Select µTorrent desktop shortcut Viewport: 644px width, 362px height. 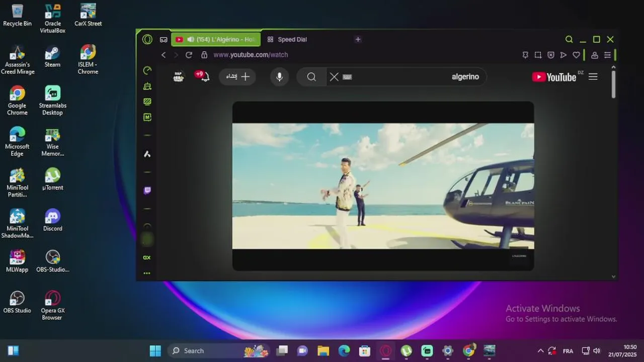pos(52,179)
